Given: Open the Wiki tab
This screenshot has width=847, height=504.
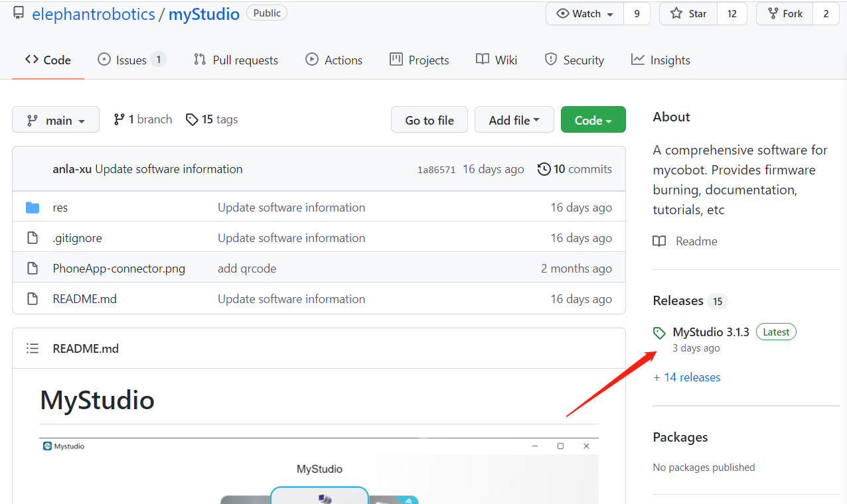Looking at the screenshot, I should point(497,60).
